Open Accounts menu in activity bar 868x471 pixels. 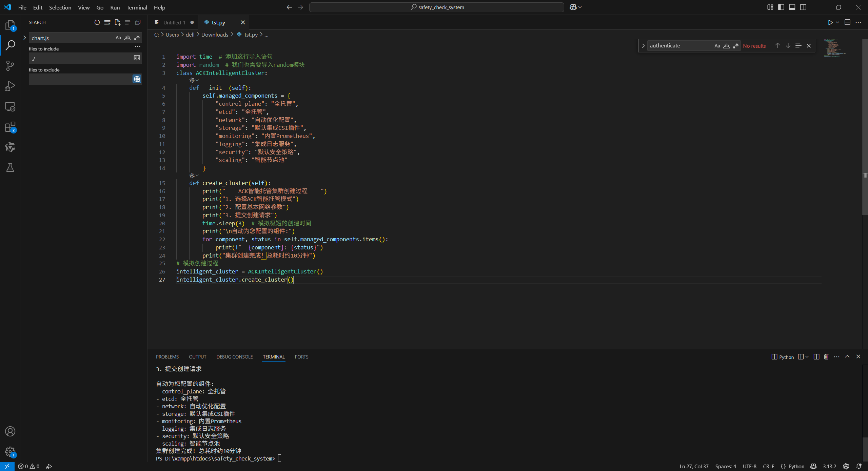pyautogui.click(x=10, y=431)
